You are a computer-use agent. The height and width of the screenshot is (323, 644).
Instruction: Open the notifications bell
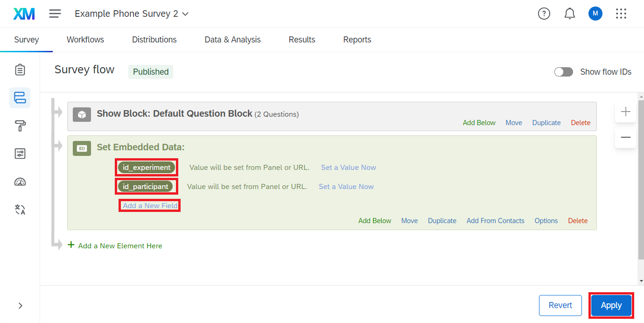pyautogui.click(x=569, y=14)
